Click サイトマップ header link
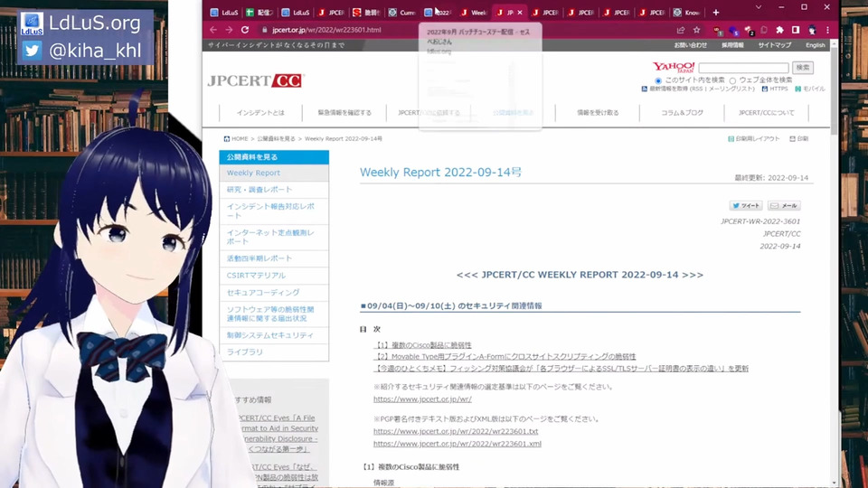 pos(775,45)
